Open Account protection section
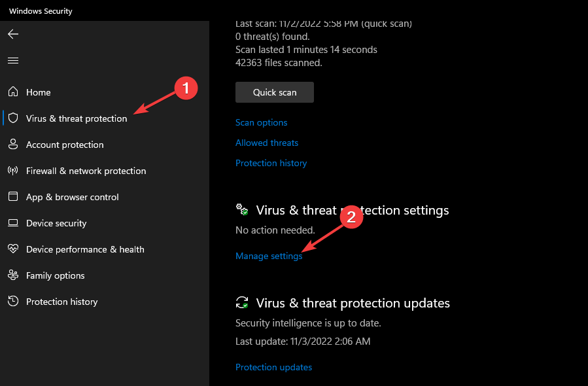 coord(65,145)
